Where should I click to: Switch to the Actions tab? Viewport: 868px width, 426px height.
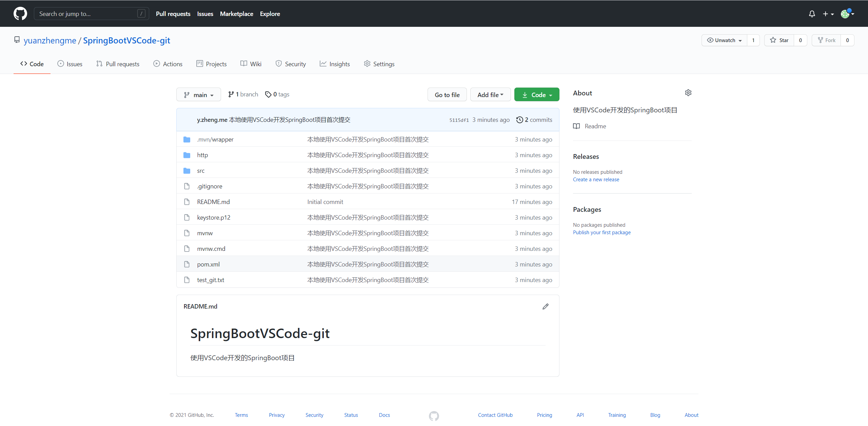(168, 64)
